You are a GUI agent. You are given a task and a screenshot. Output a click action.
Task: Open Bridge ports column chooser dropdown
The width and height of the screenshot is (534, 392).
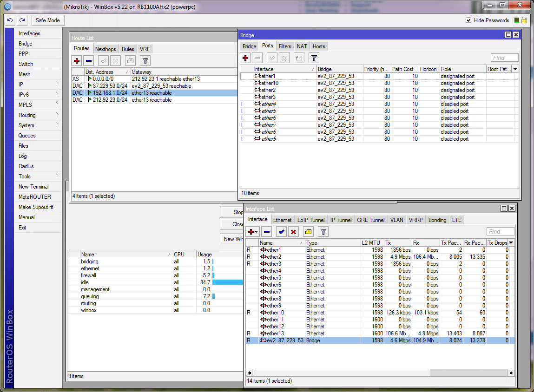pyautogui.click(x=515, y=69)
